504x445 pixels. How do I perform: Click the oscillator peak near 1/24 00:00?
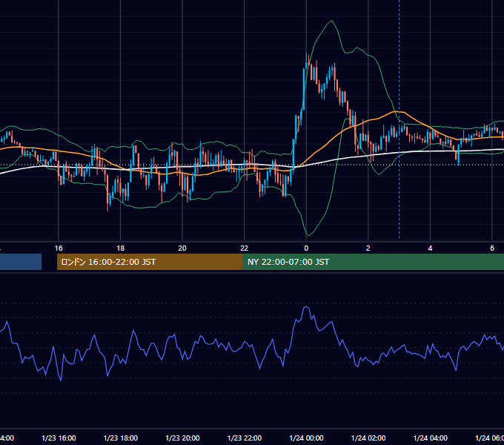coord(306,307)
